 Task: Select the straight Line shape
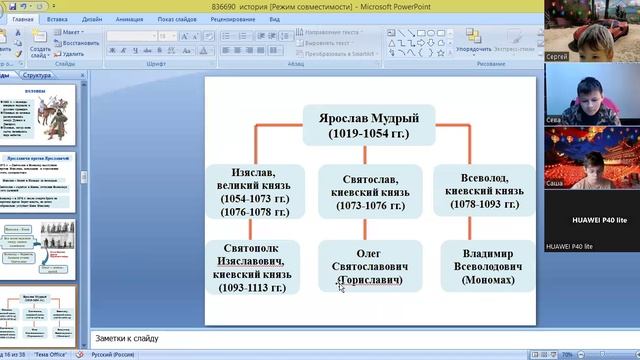pyautogui.click(x=402, y=33)
